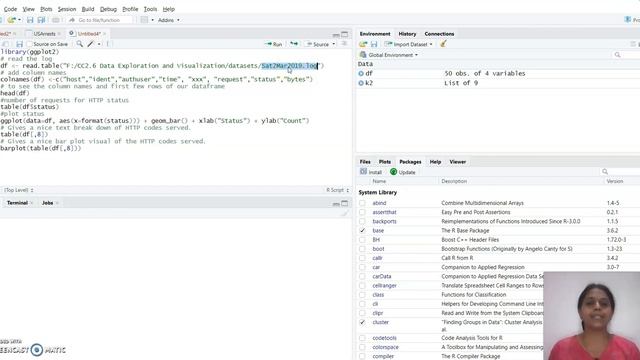Switch to the History tab

[407, 34]
